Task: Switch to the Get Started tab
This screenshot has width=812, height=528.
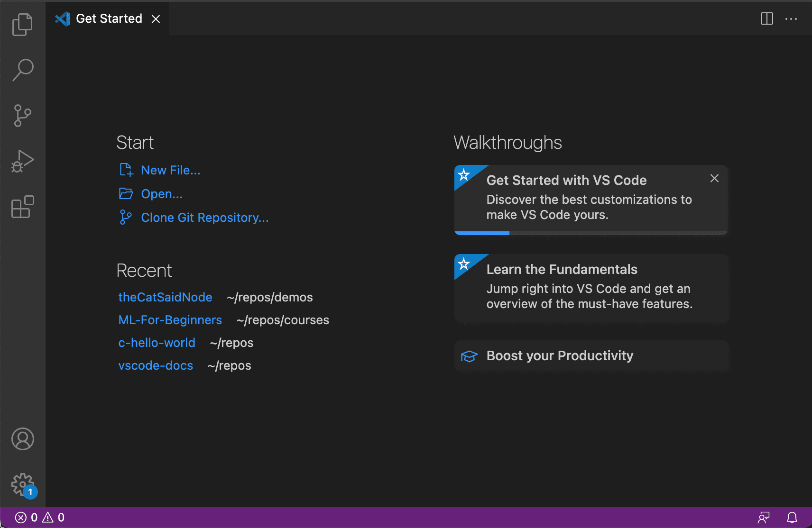Action: [109, 18]
